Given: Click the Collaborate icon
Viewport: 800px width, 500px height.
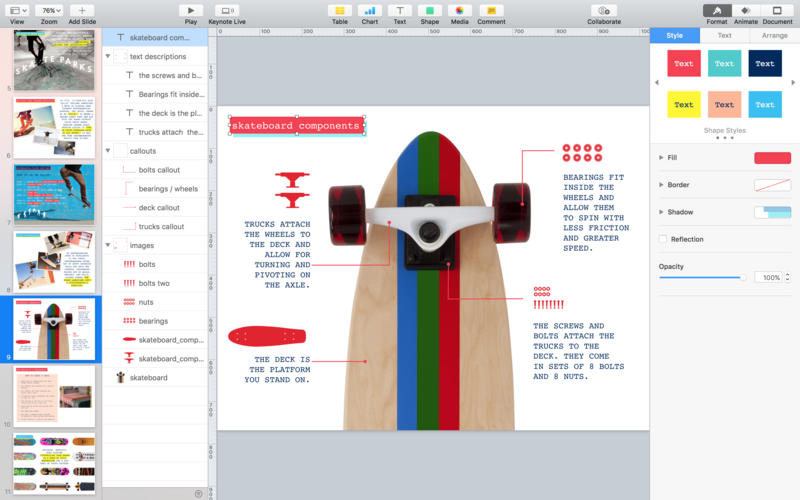Looking at the screenshot, I should click(x=603, y=10).
